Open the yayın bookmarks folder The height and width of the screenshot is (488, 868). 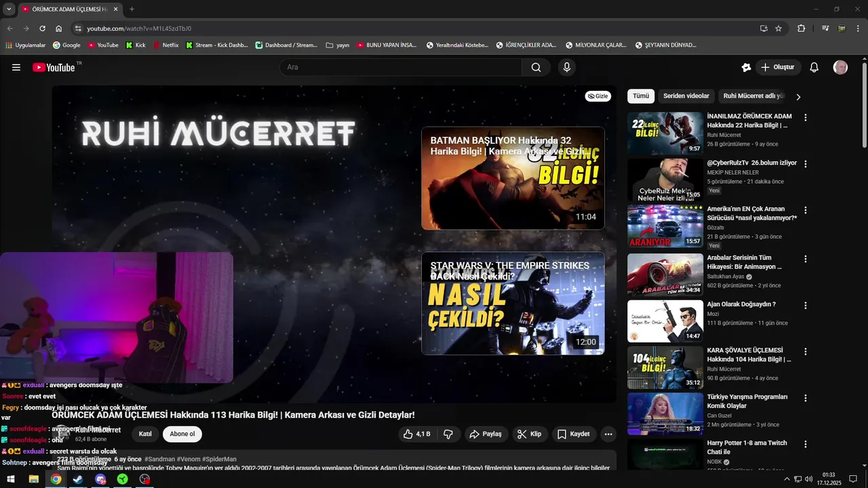(337, 45)
